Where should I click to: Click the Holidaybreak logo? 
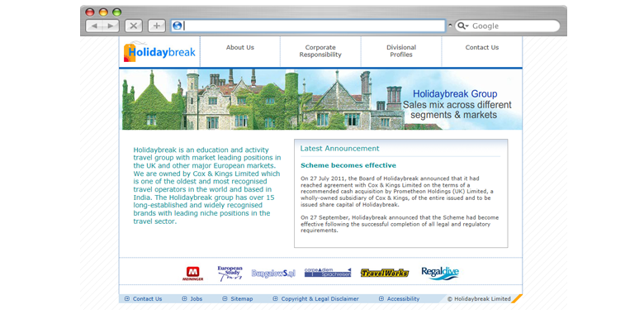coord(159,52)
